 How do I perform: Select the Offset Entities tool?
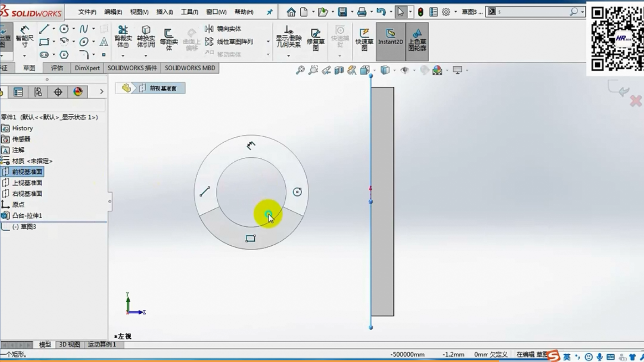click(x=169, y=38)
